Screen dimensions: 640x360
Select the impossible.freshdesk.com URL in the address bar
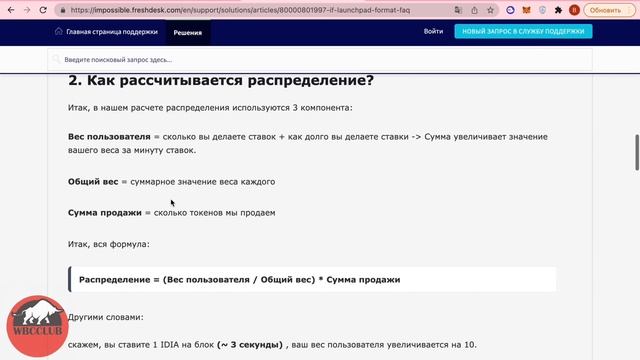coord(240,10)
